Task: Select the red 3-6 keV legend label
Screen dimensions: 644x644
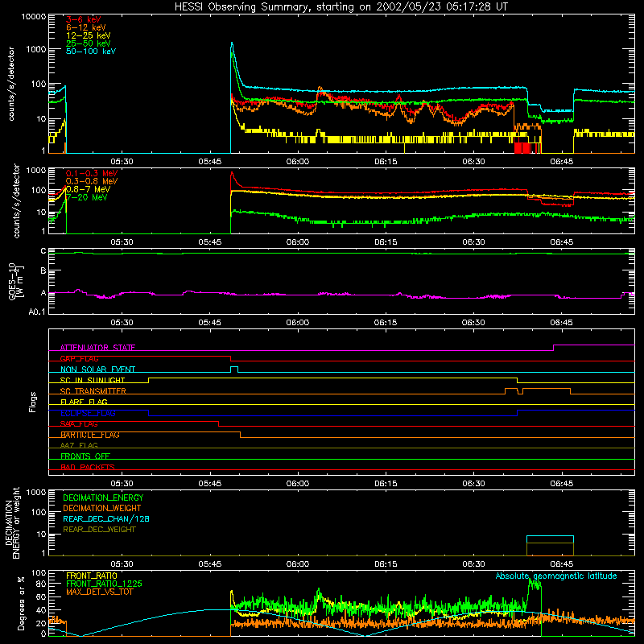Action: pyautogui.click(x=84, y=19)
